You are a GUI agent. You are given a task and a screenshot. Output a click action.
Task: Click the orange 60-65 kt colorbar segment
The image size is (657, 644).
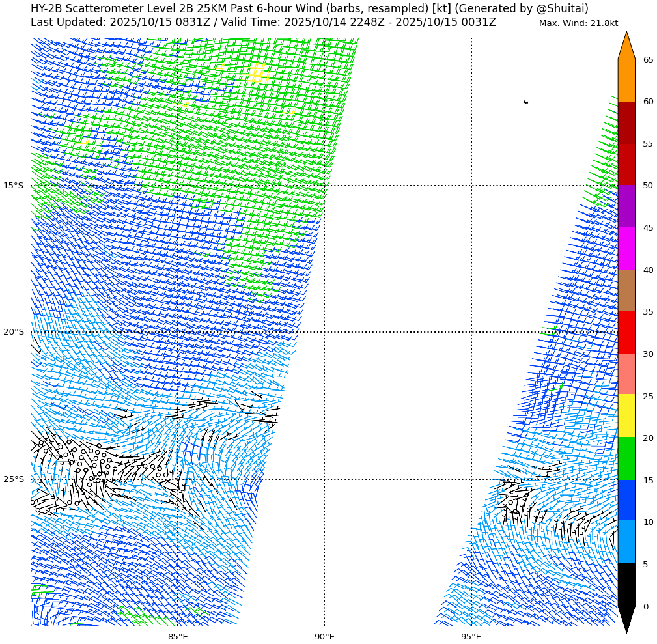tap(626, 80)
